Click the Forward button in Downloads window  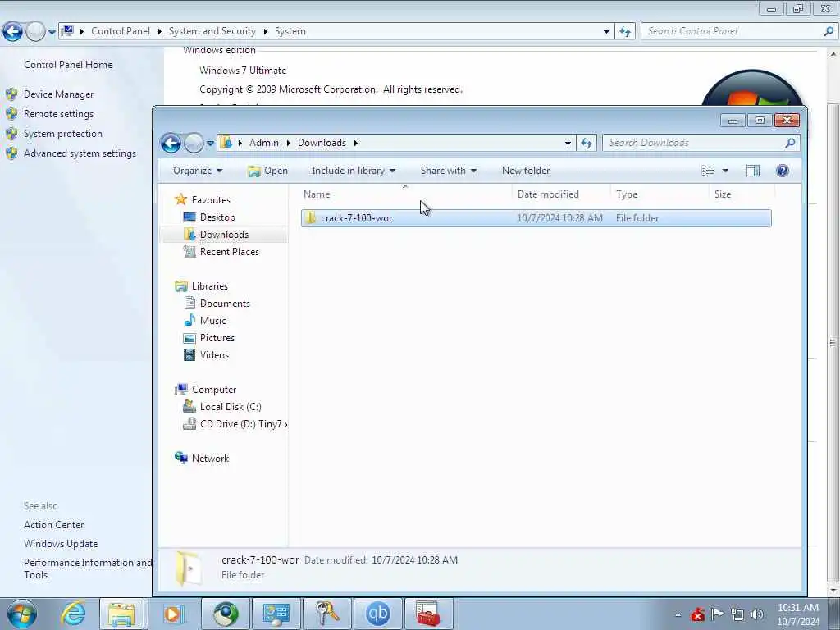point(194,143)
